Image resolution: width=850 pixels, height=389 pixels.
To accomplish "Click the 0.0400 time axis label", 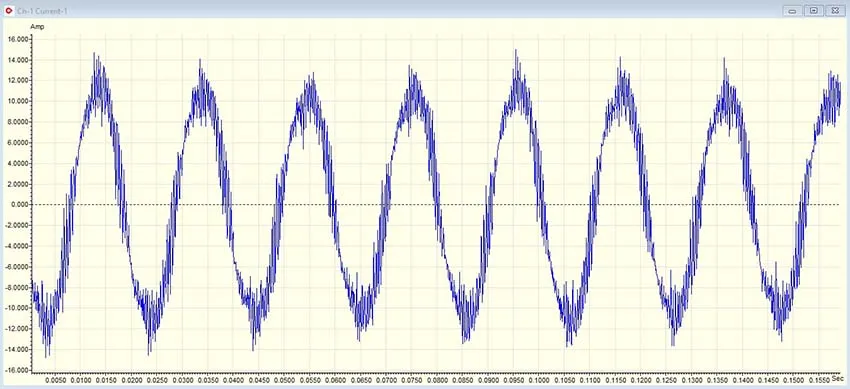I will (234, 381).
